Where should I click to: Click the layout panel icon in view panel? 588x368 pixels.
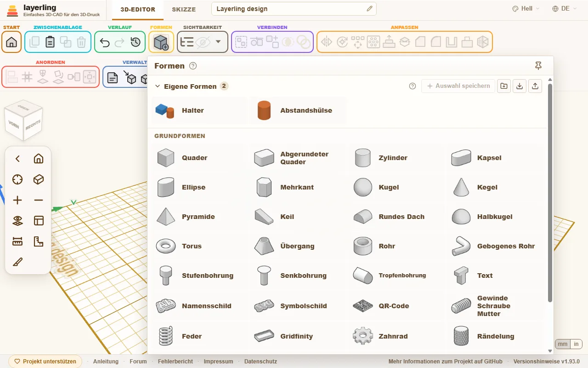tap(39, 221)
